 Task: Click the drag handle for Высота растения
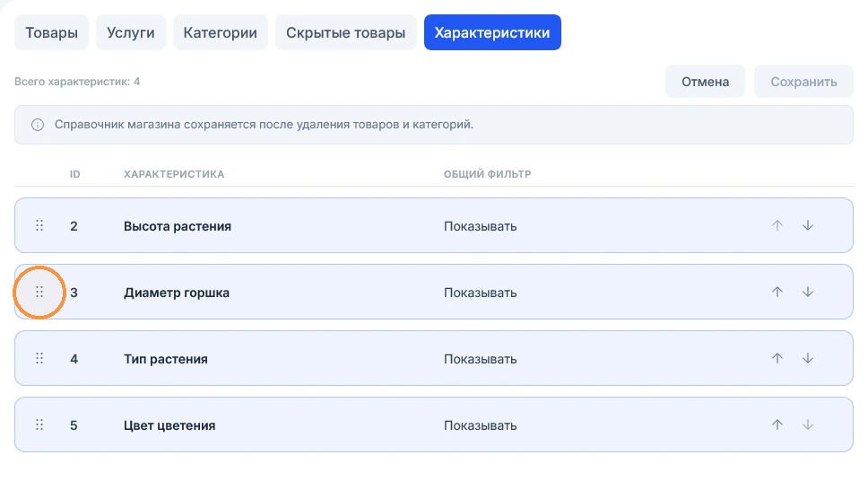[39, 225]
